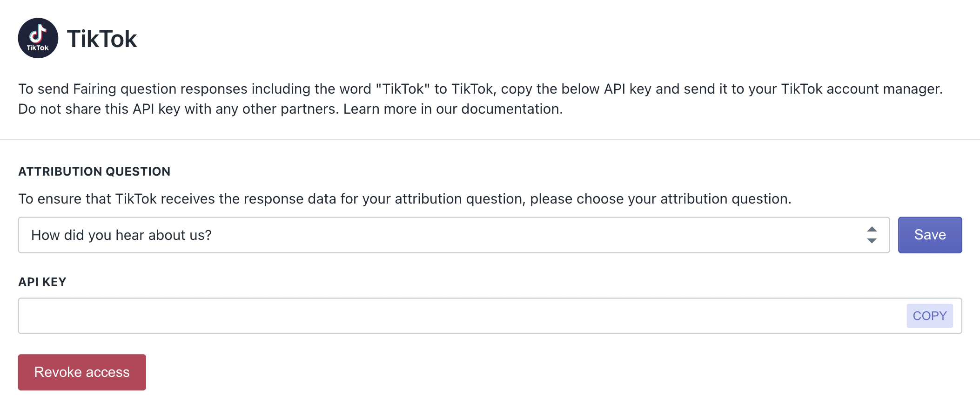Click the ATTRIBUTION QUESTION section heading
980x409 pixels.
click(94, 171)
